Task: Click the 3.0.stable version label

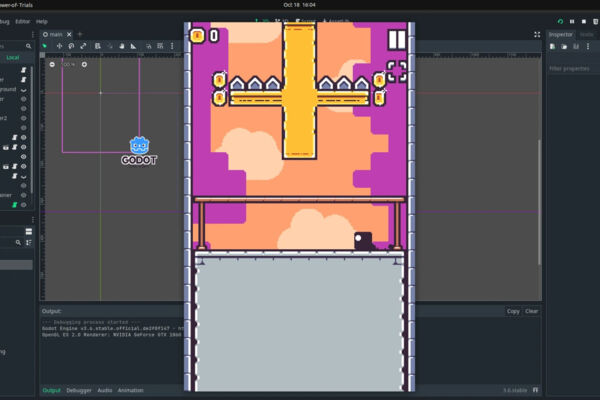Action: tap(515, 390)
